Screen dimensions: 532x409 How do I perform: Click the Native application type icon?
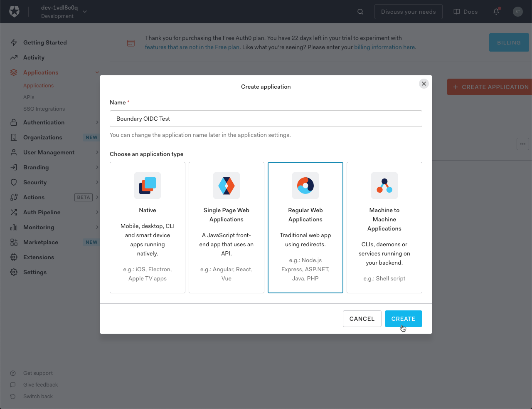click(x=148, y=186)
